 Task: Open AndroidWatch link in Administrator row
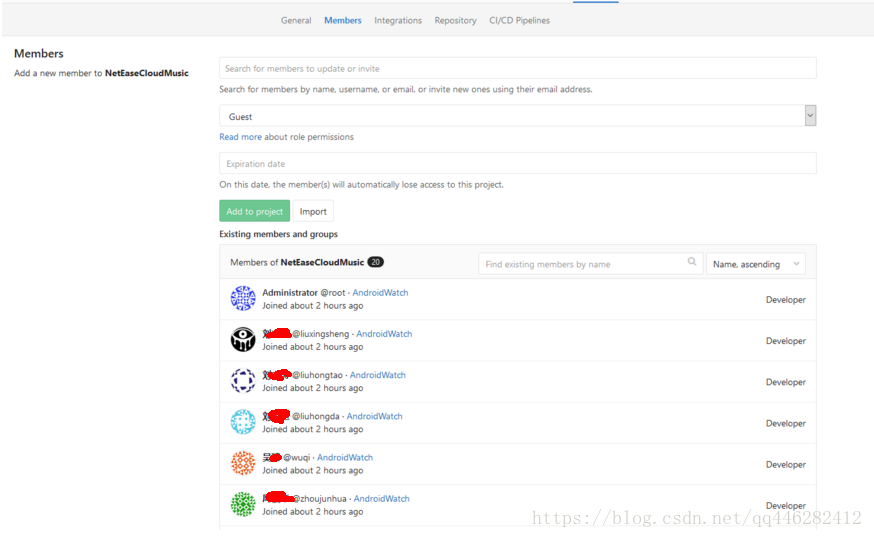point(380,293)
